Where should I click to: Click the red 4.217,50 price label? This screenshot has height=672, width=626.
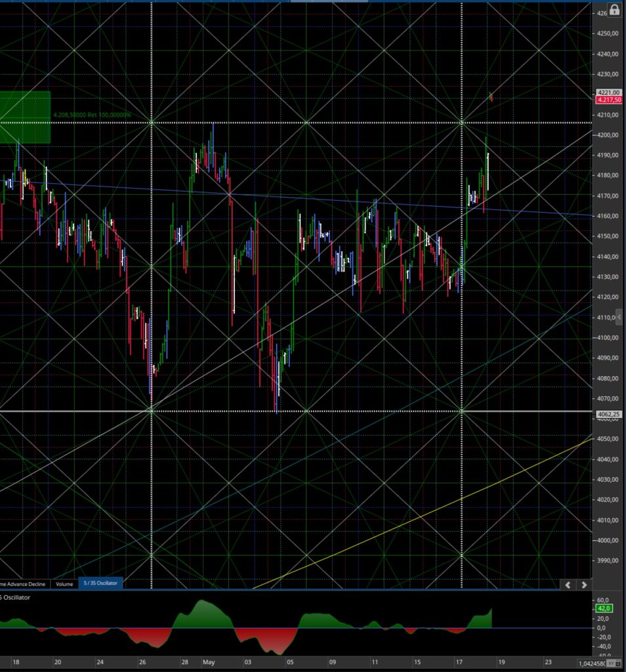609,100
